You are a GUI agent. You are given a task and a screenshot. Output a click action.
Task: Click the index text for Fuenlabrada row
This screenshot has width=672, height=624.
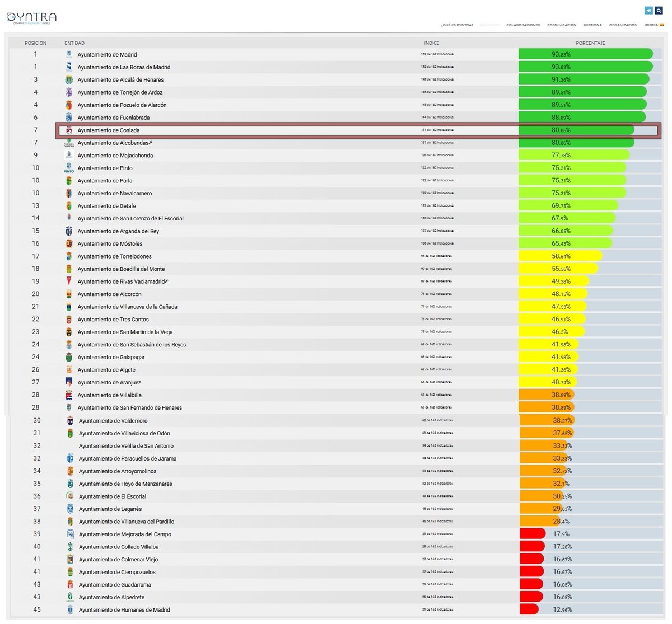pos(437,118)
